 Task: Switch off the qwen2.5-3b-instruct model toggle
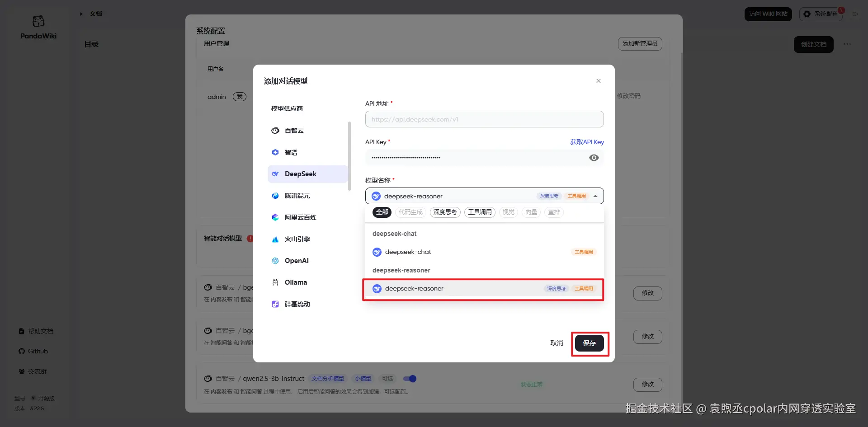[x=410, y=379]
